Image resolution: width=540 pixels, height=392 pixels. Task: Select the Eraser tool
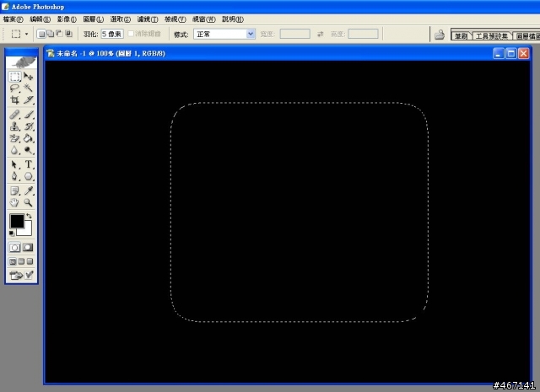pos(14,138)
